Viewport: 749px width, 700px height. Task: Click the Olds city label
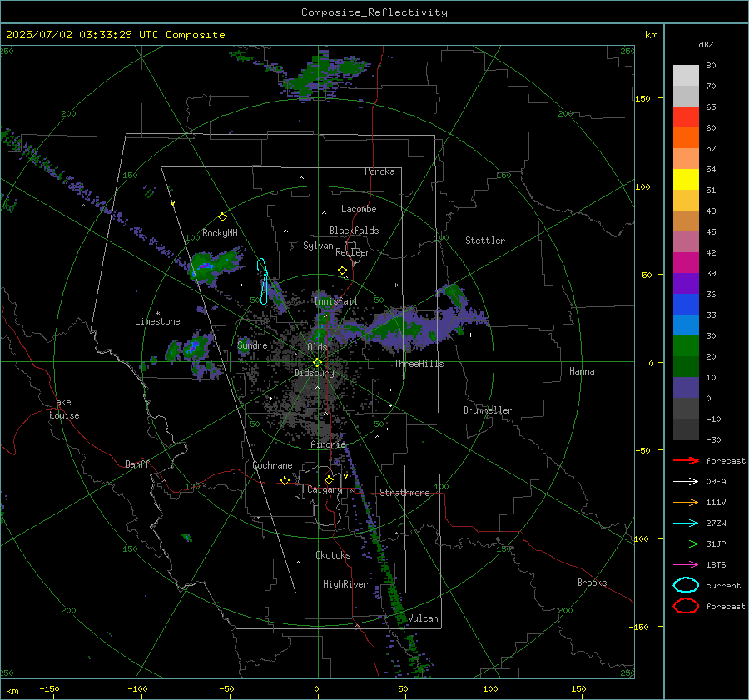(317, 347)
